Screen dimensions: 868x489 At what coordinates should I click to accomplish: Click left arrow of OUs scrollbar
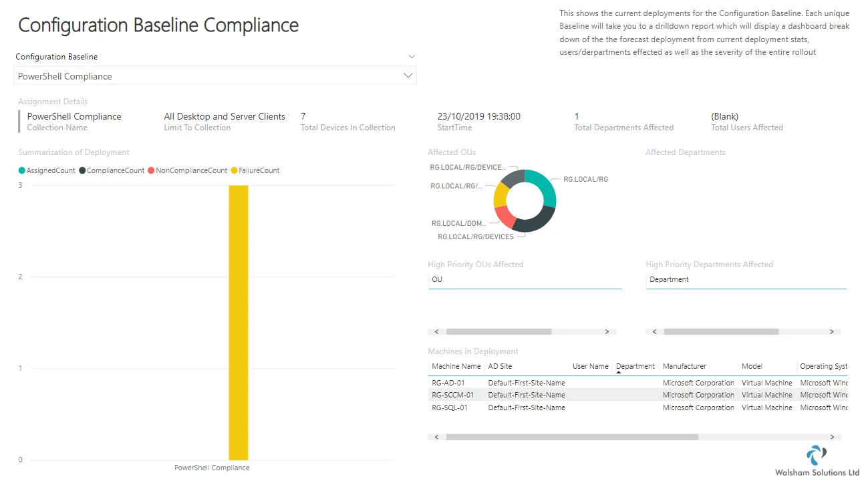point(436,331)
